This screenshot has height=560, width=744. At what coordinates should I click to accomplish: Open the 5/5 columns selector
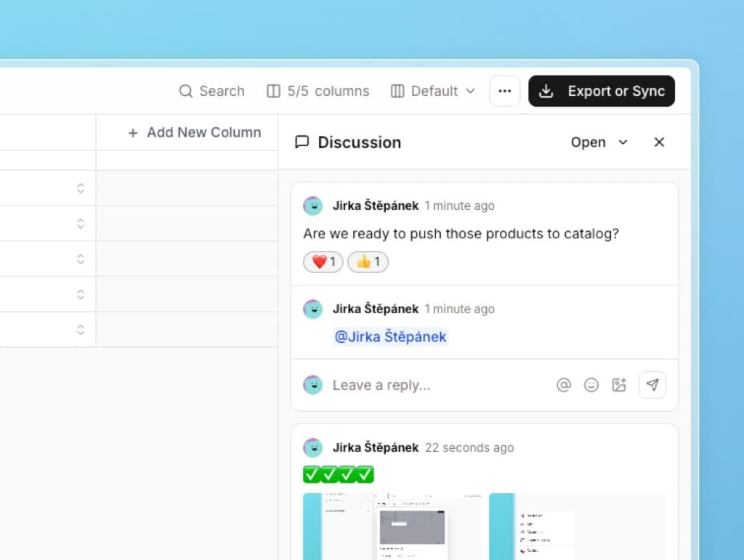tap(318, 91)
